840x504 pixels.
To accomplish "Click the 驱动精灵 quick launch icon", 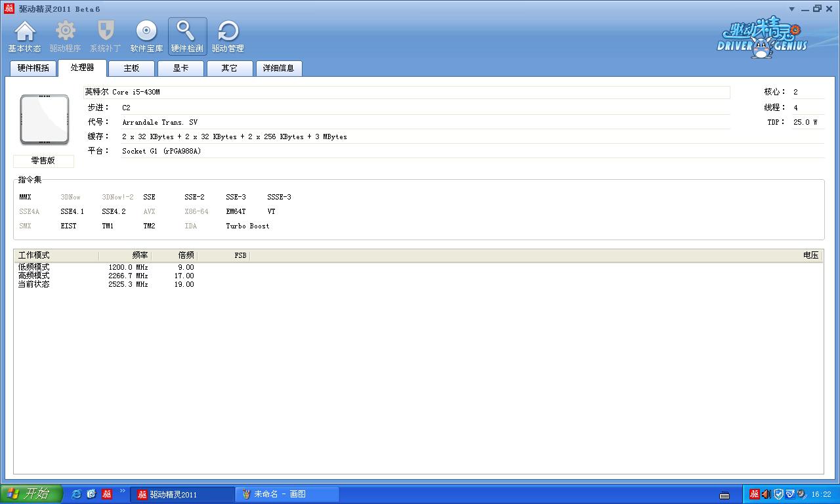I will pos(106,494).
